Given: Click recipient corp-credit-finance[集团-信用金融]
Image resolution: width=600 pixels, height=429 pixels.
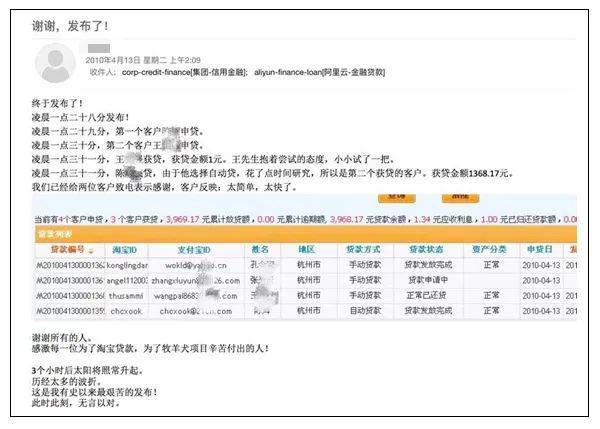Looking at the screenshot, I should pos(185,72).
